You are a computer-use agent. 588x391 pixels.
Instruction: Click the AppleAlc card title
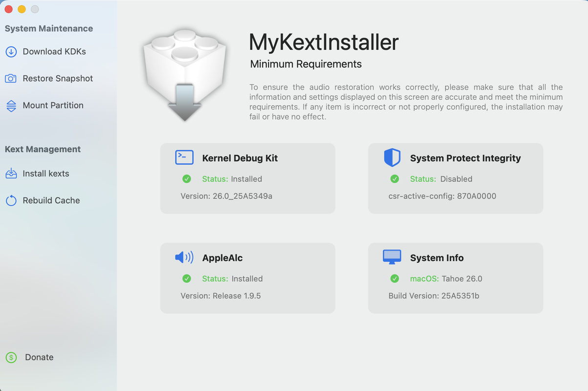point(222,258)
